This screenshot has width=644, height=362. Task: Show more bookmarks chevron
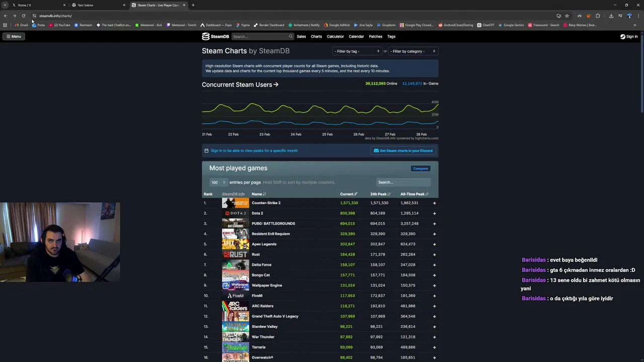click(x=634, y=25)
